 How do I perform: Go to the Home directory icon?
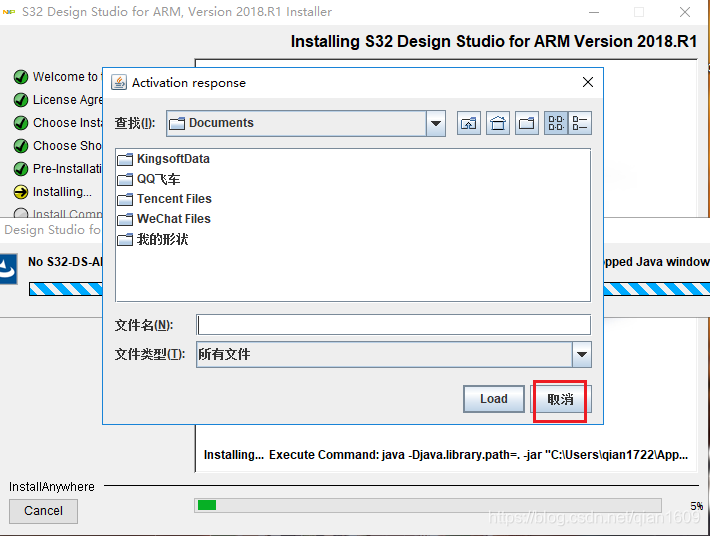click(x=498, y=123)
